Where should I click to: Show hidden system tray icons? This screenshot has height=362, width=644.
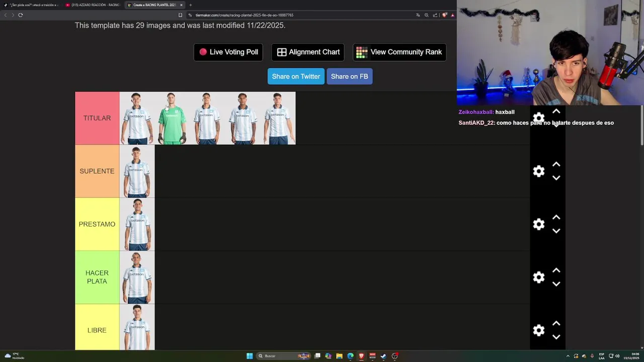pyautogui.click(x=568, y=356)
